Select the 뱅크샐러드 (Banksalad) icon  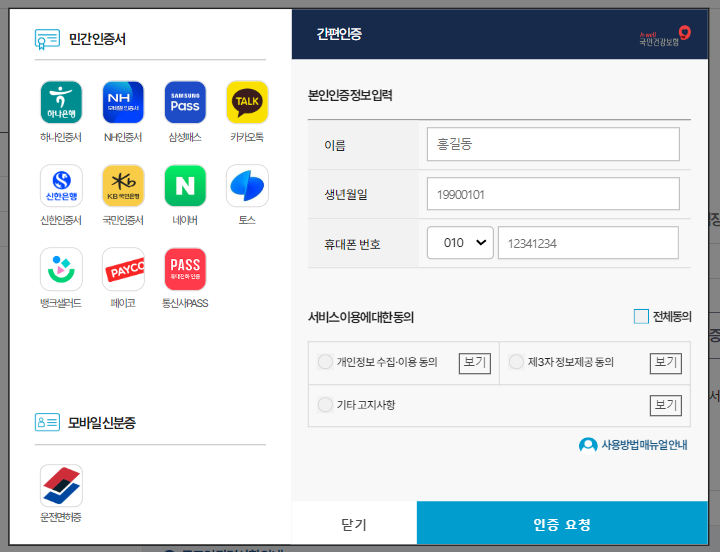[x=61, y=269]
